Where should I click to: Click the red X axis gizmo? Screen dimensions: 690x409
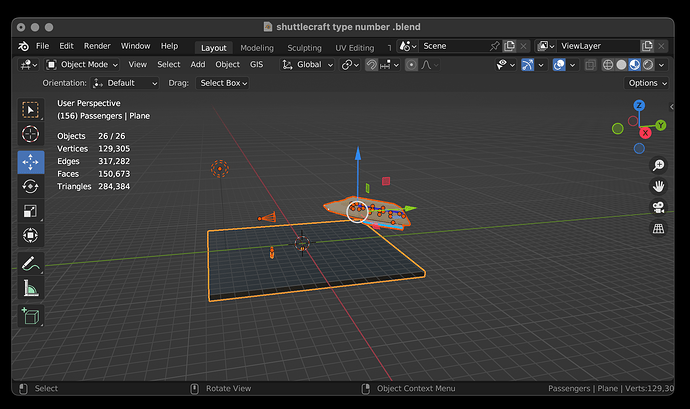[x=645, y=133]
